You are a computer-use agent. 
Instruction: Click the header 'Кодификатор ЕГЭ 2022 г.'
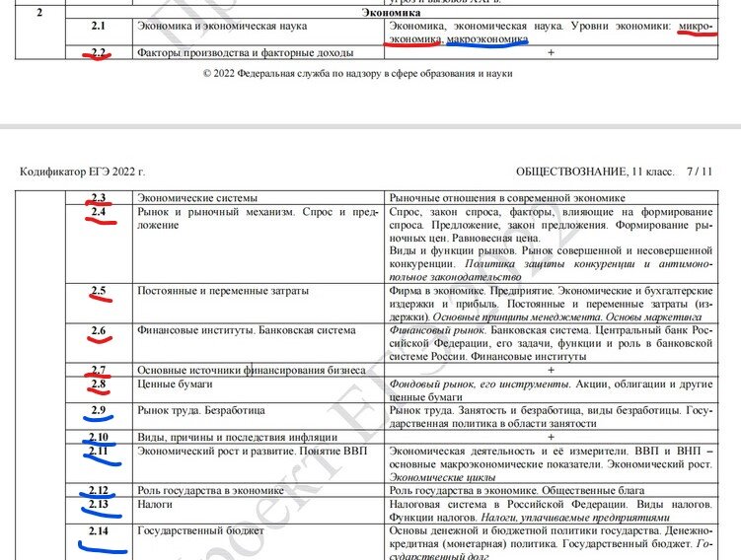82,172
